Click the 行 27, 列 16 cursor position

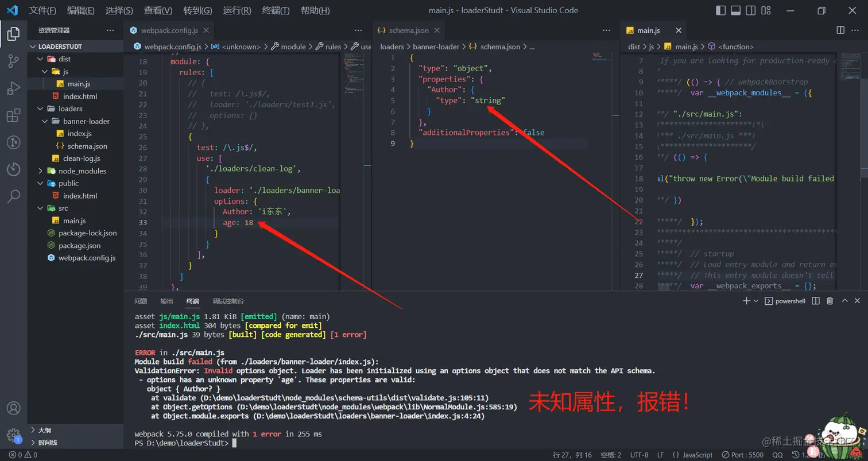[572, 455]
